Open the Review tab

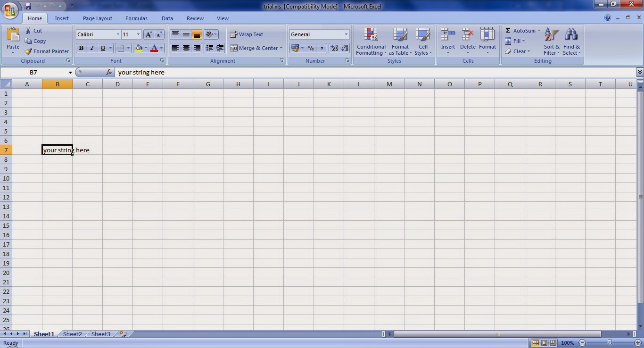pos(195,18)
